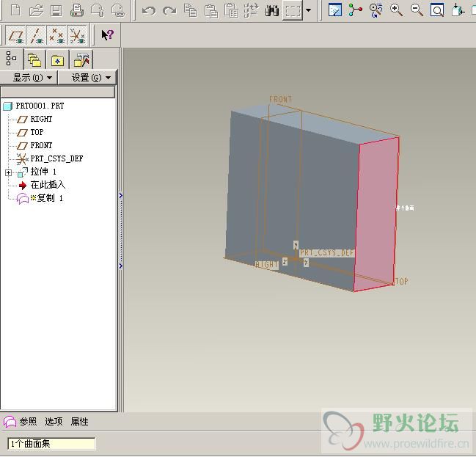This screenshot has width=476, height=457.
Task: Redo the last undone action
Action: point(169,11)
